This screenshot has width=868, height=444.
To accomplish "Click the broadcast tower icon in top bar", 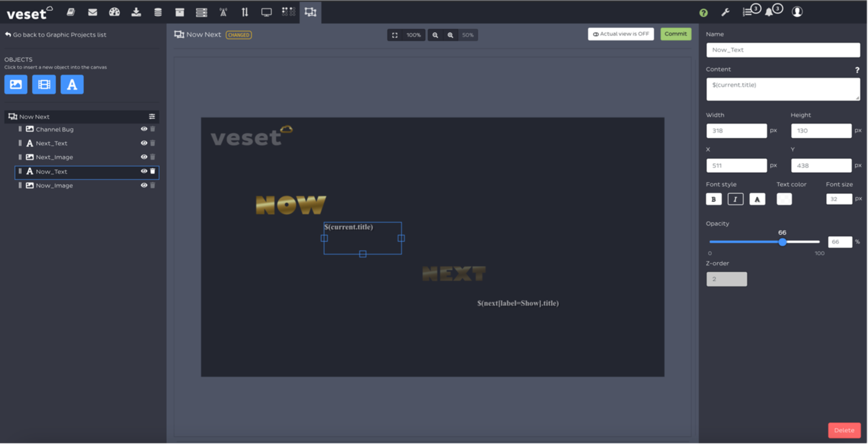I will (223, 12).
